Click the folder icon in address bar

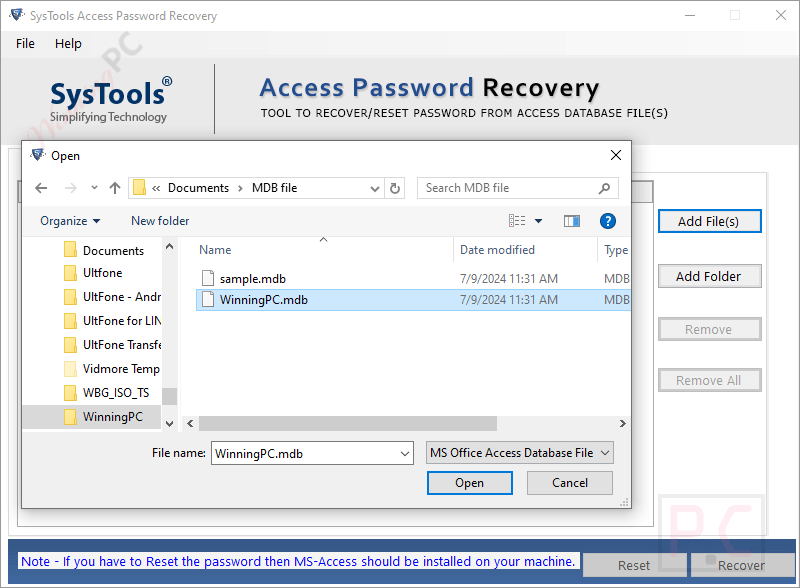[139, 188]
